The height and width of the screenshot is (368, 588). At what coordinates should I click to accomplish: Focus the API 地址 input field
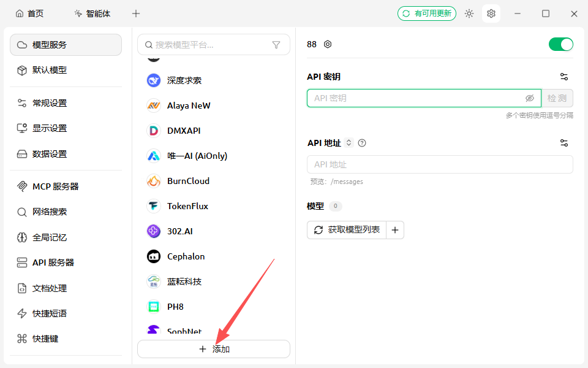440,164
